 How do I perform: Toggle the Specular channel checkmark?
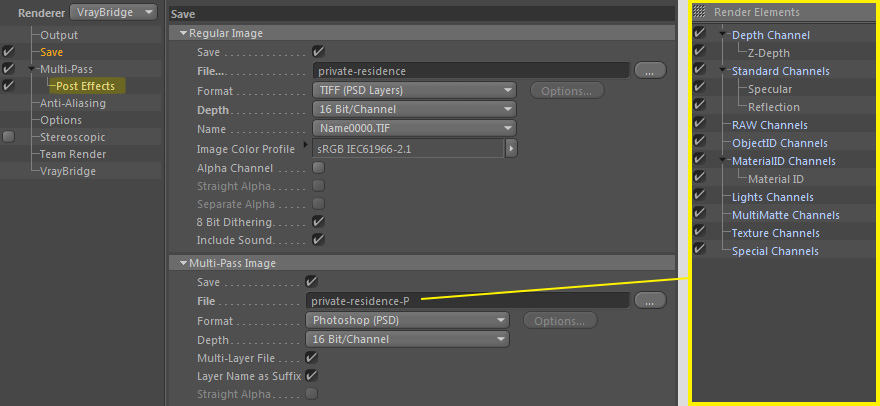point(700,89)
